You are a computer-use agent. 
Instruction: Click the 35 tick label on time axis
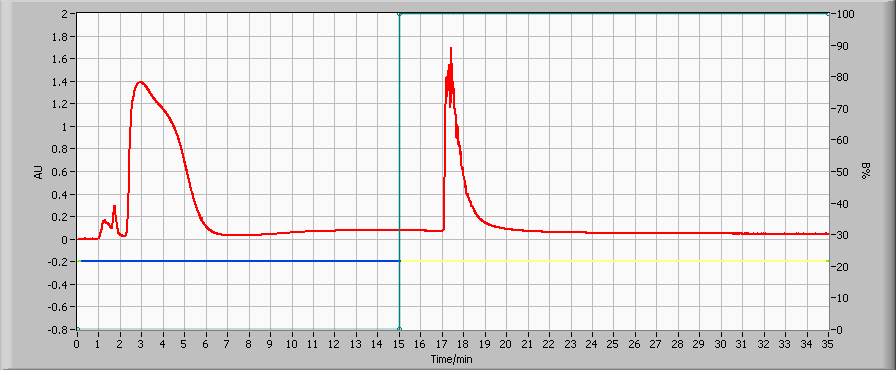click(827, 344)
